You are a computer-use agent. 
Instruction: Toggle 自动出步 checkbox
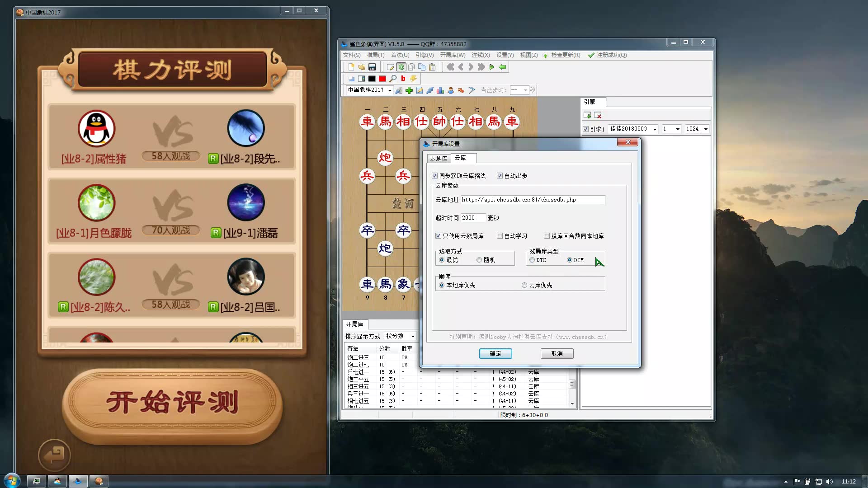[500, 176]
